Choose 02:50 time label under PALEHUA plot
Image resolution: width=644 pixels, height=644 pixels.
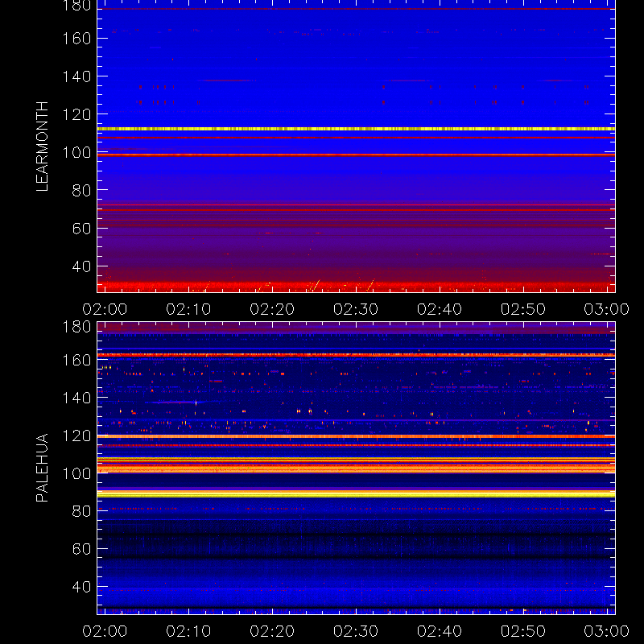(523, 631)
